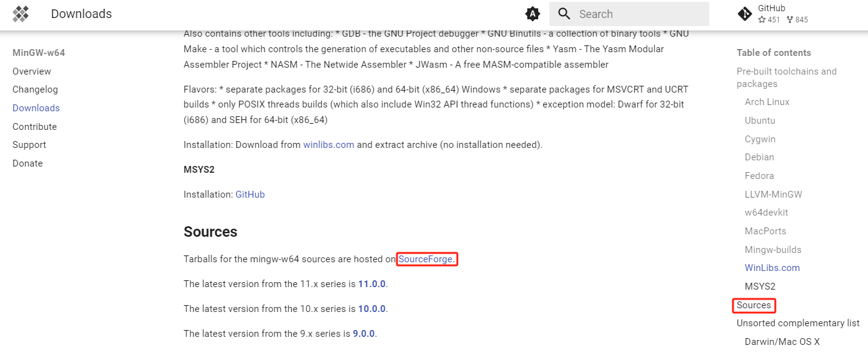The width and height of the screenshot is (868, 353).
Task: Open version 10.0.0 release link
Action: (x=372, y=309)
